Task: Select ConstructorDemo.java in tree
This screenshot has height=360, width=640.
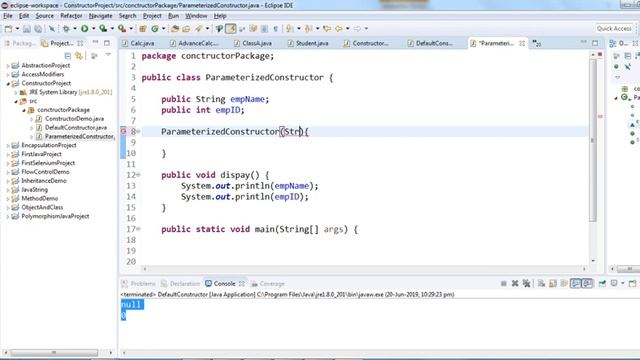Action: point(74,119)
